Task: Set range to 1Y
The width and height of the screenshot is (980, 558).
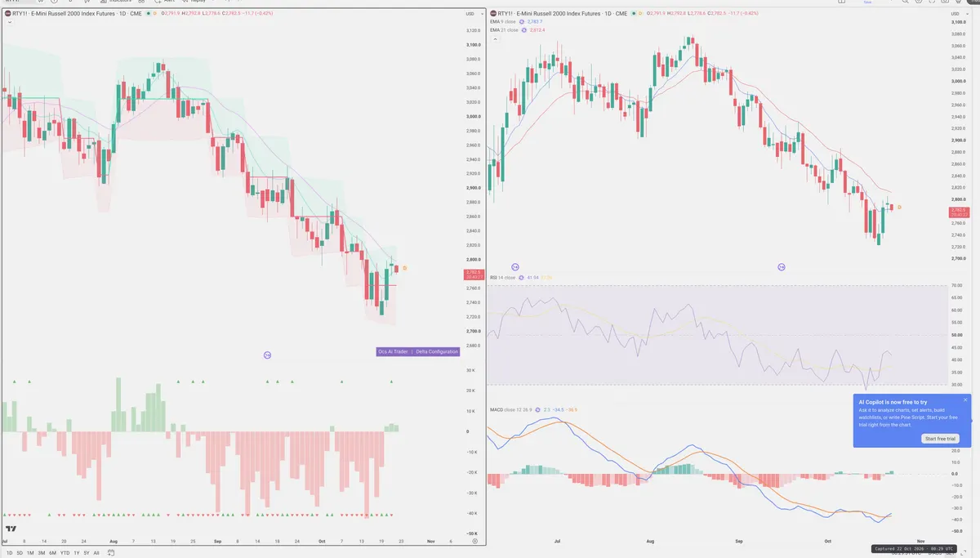Action: coord(77,553)
